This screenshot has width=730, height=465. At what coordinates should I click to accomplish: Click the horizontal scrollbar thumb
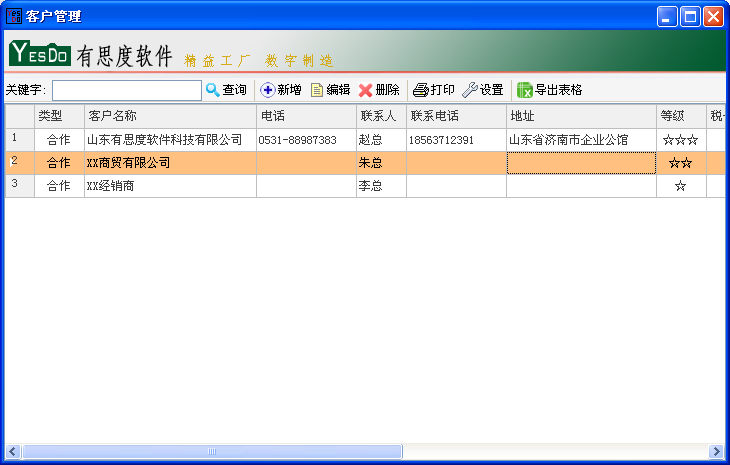click(212, 451)
